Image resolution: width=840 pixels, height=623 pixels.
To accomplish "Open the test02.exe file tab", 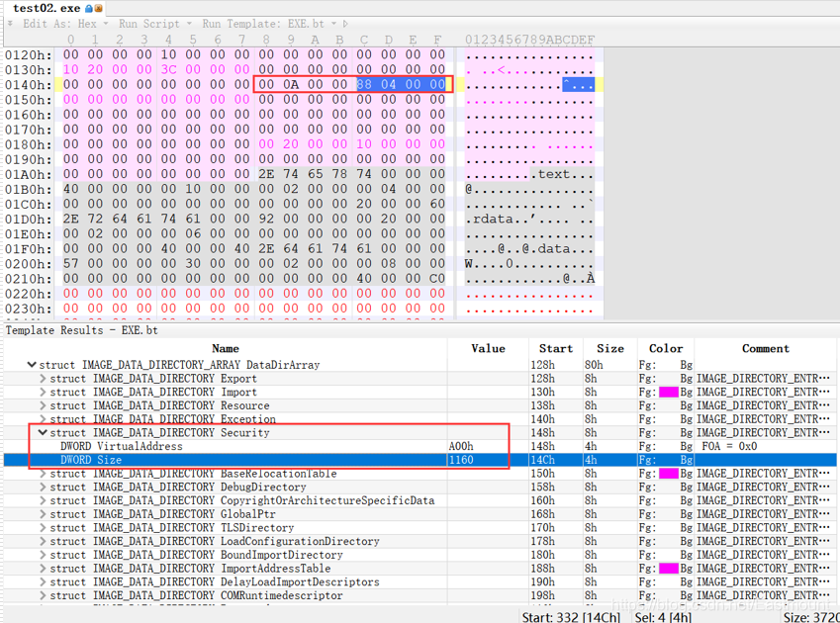I will 53,8.
